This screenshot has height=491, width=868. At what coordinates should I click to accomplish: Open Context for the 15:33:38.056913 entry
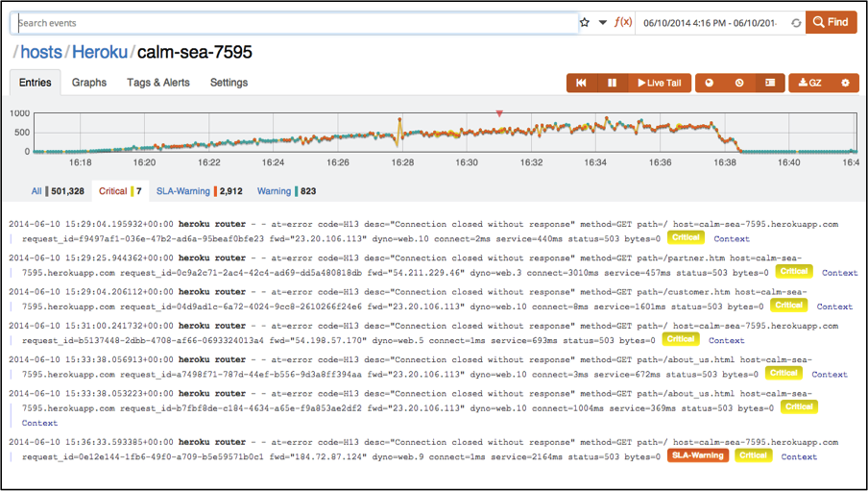(x=830, y=375)
